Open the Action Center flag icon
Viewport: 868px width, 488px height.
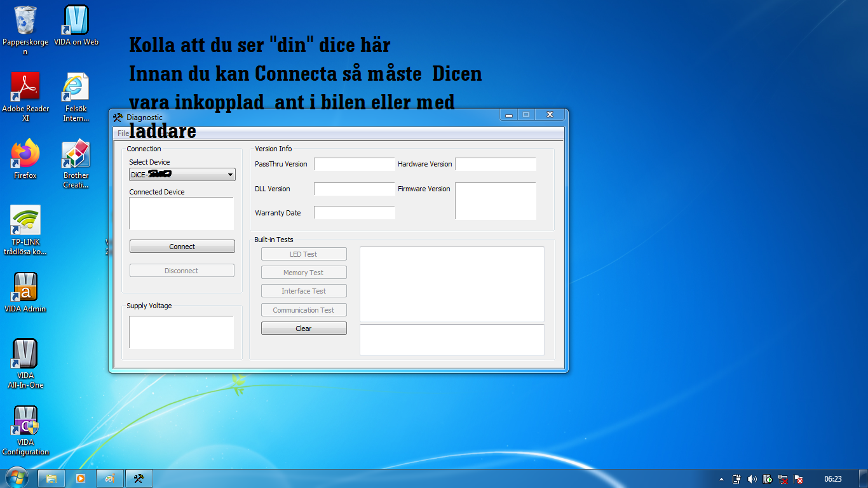coord(799,479)
